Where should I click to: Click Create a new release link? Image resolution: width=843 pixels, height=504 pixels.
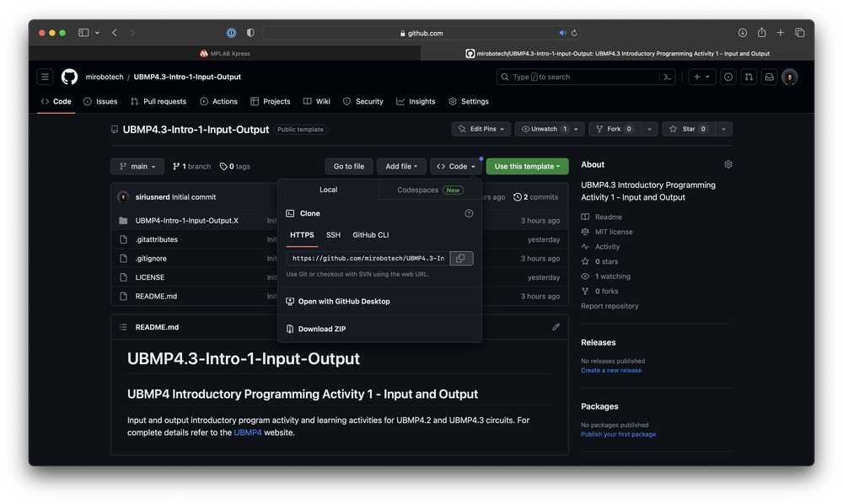coord(610,370)
